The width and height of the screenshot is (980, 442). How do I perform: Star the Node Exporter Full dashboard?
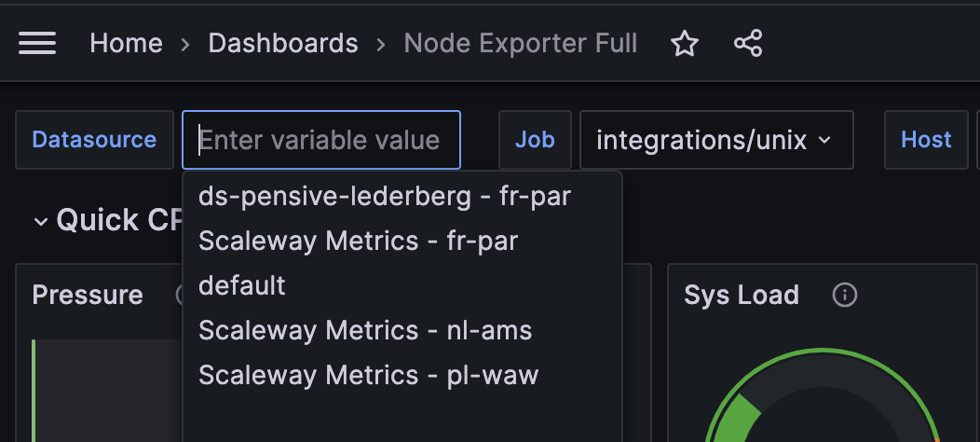pos(685,43)
